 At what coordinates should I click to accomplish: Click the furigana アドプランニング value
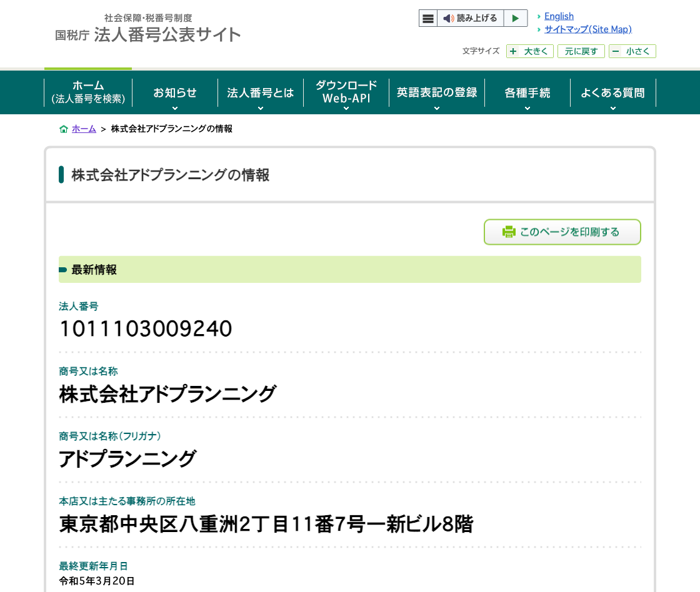point(127,458)
